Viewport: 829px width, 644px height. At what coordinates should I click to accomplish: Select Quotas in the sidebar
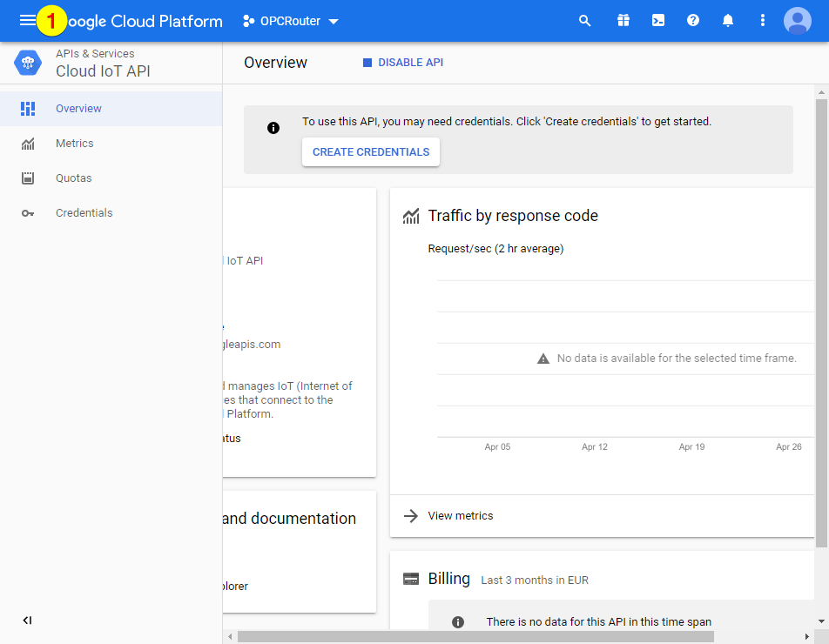[72, 178]
